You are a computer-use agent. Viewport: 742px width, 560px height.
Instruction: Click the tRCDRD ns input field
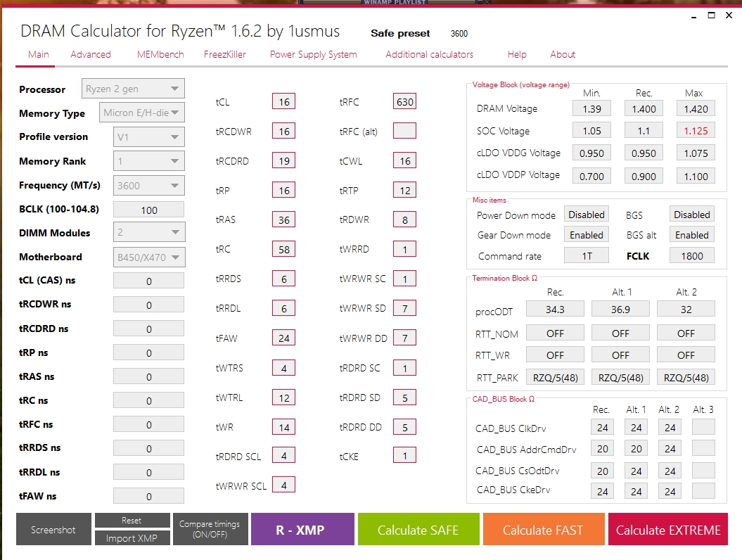(148, 329)
